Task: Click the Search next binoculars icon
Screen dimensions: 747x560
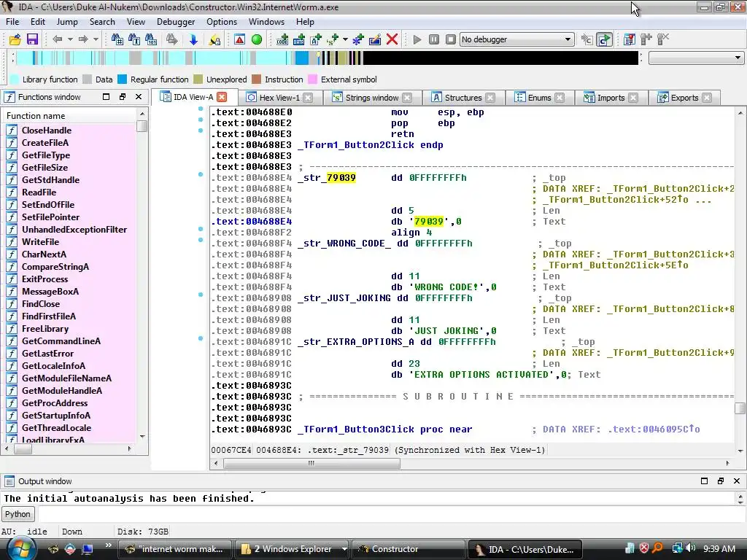Action: (x=172, y=39)
